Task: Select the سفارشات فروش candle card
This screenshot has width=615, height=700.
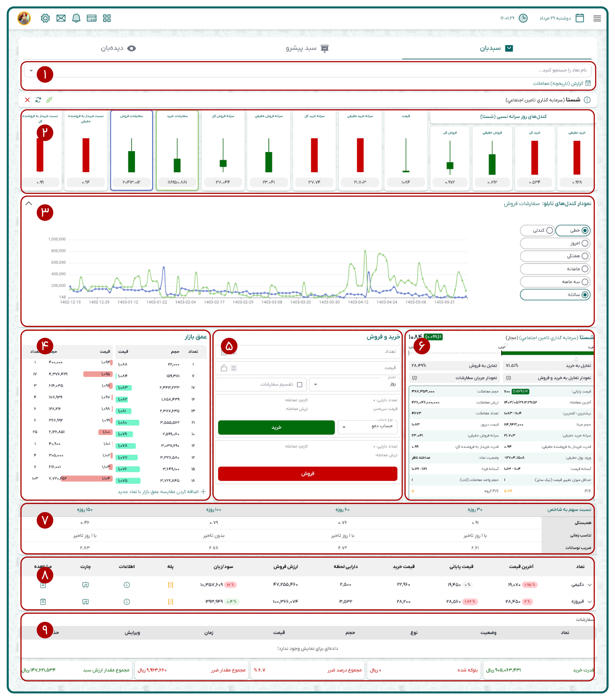Action: click(x=132, y=150)
